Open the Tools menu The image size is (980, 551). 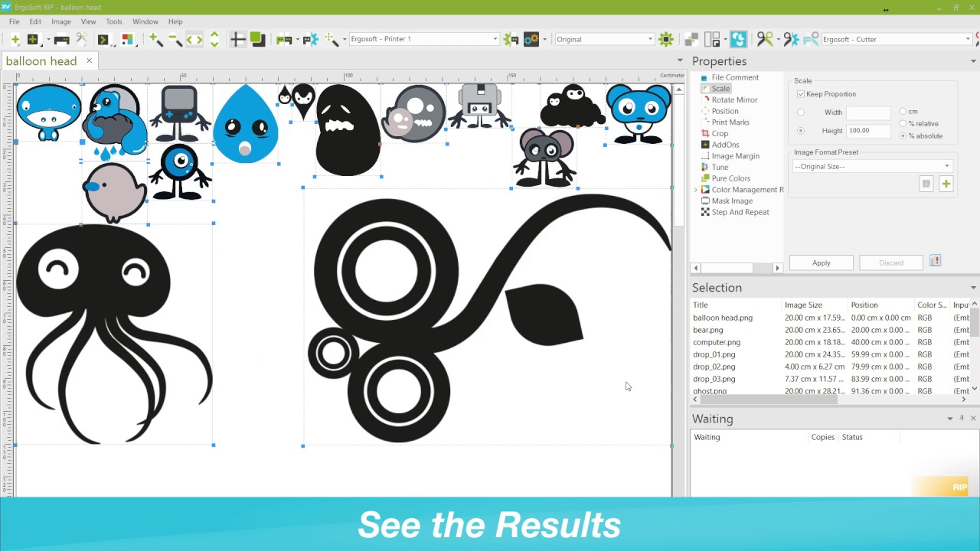point(114,21)
